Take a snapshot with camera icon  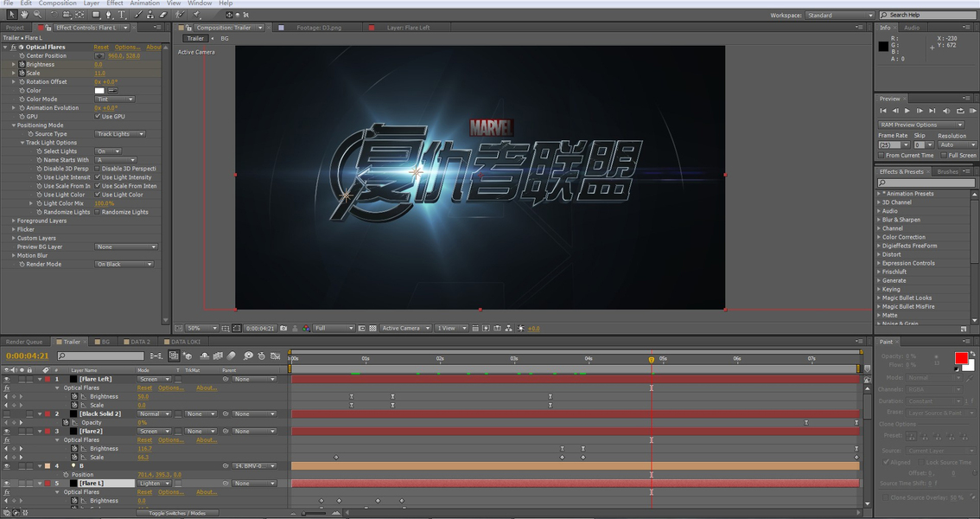tap(283, 329)
